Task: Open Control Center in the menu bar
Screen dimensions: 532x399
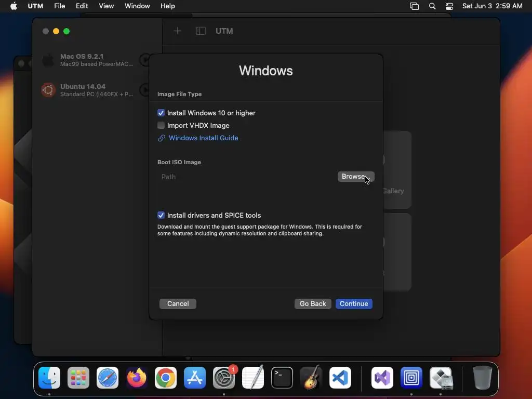Action: [449, 6]
